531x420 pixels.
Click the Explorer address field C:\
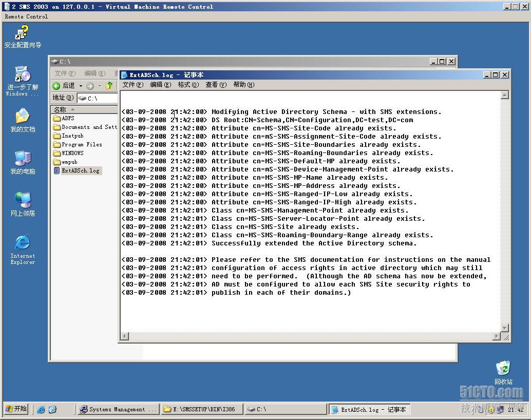98,98
